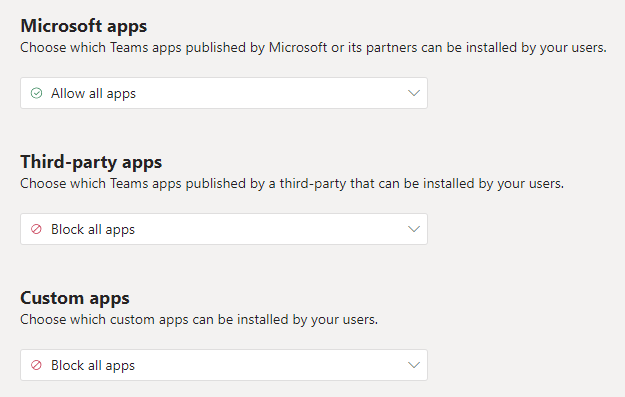
Task: Click the description text under Third-party apps heading
Action: pos(292,184)
